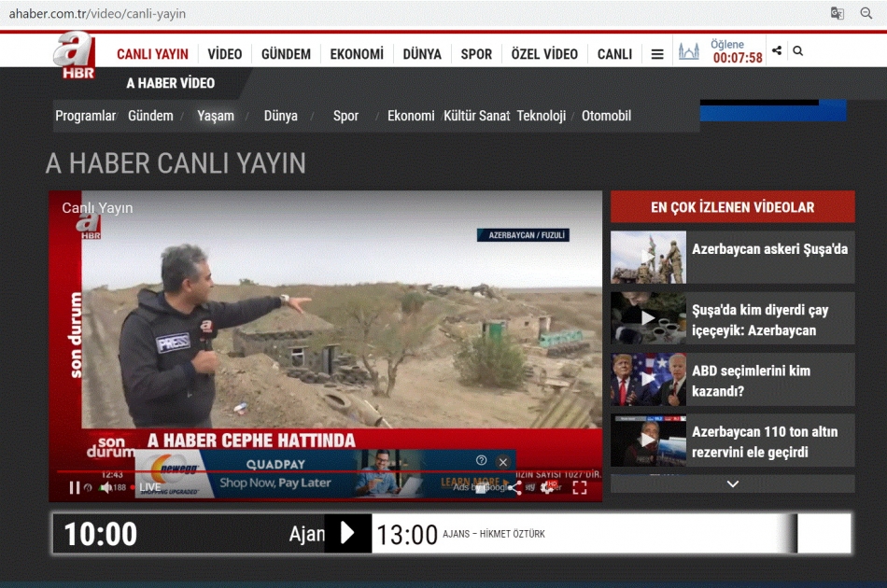Enter fullscreen video mode
The width and height of the screenshot is (887, 588).
pyautogui.click(x=580, y=487)
